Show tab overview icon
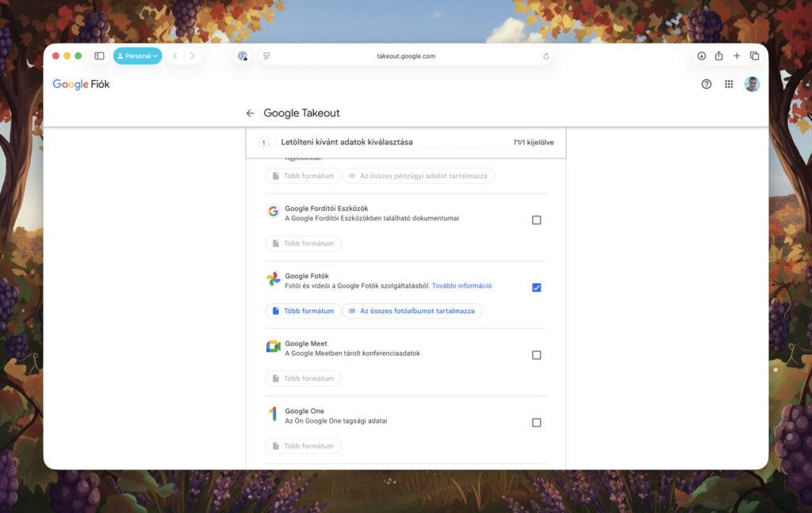This screenshot has height=513, width=812. click(x=755, y=56)
